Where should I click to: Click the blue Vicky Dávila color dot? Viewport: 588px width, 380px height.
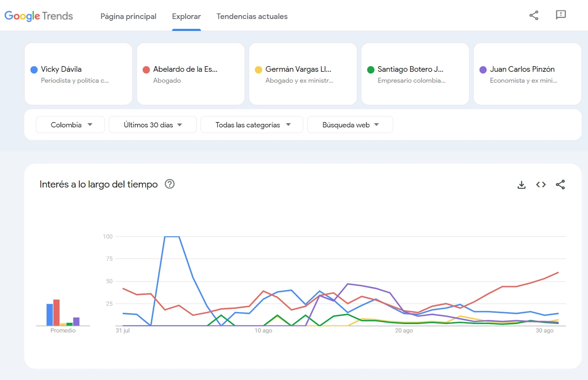pyautogui.click(x=34, y=70)
